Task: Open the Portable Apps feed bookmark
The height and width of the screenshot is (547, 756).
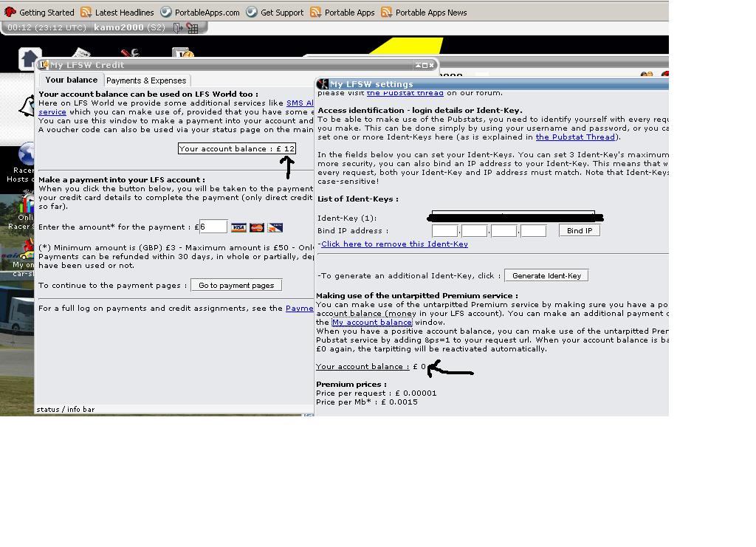Action: (x=343, y=13)
